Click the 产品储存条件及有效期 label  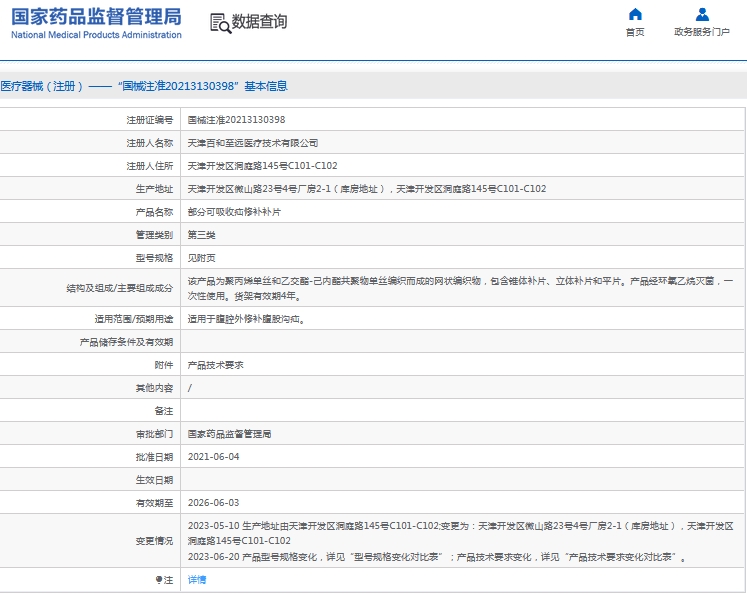126,342
